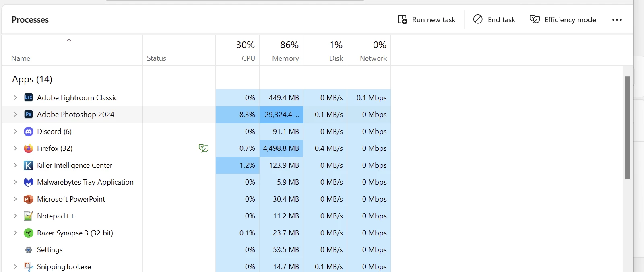This screenshot has width=644, height=272.
Task: Expand the Adobe Photoshop 2024 process
Action: 15,114
